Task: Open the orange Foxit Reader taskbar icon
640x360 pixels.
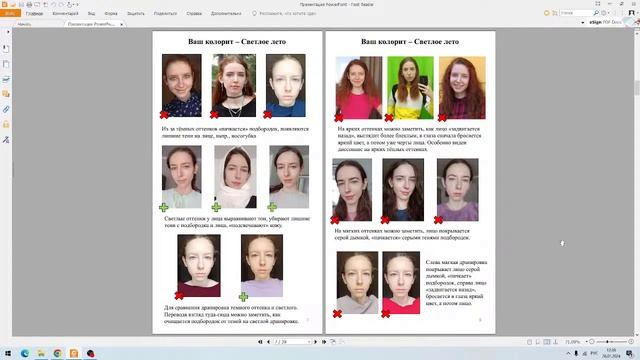Action: point(74,353)
